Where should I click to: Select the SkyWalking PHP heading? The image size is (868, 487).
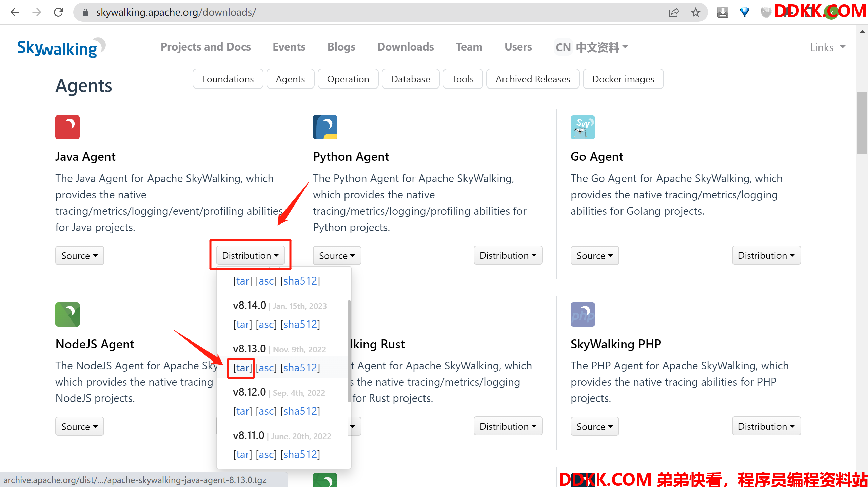[616, 344]
